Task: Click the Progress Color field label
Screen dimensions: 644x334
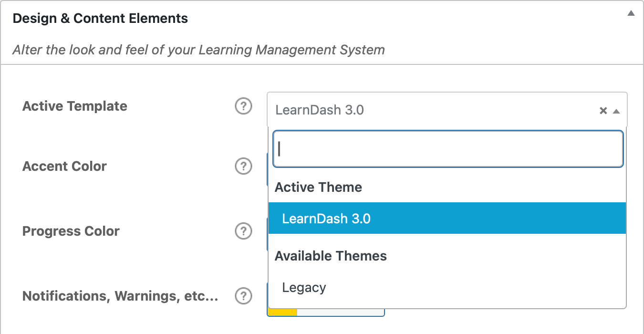Action: [71, 231]
